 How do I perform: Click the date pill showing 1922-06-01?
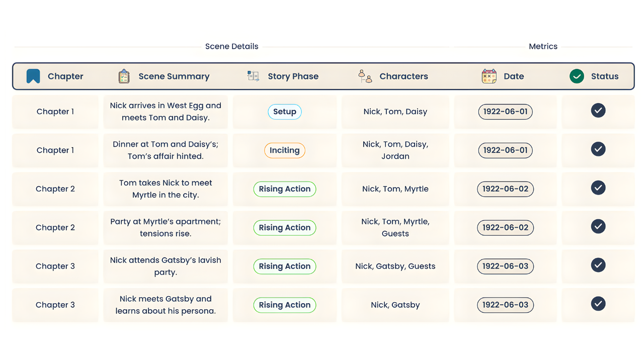point(505,112)
